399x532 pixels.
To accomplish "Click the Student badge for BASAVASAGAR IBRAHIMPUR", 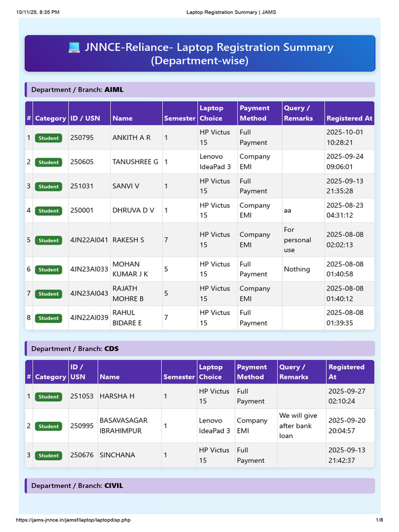I will tap(48, 426).
